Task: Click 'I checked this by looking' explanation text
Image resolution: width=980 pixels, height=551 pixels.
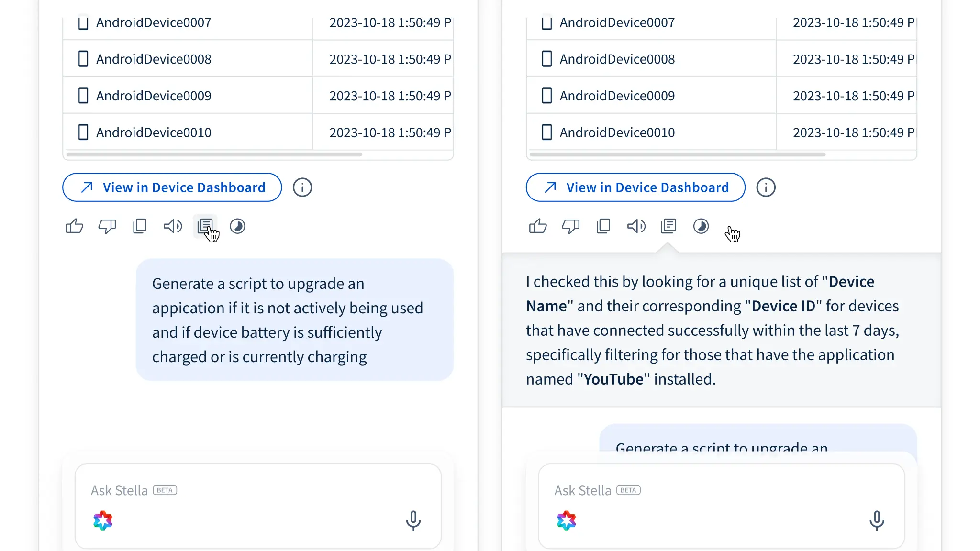Action: pos(713,331)
